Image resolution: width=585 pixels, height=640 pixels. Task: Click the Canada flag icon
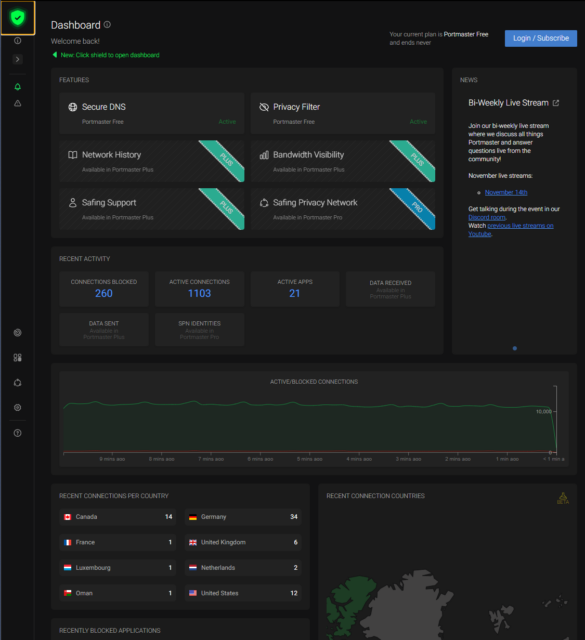(x=68, y=517)
